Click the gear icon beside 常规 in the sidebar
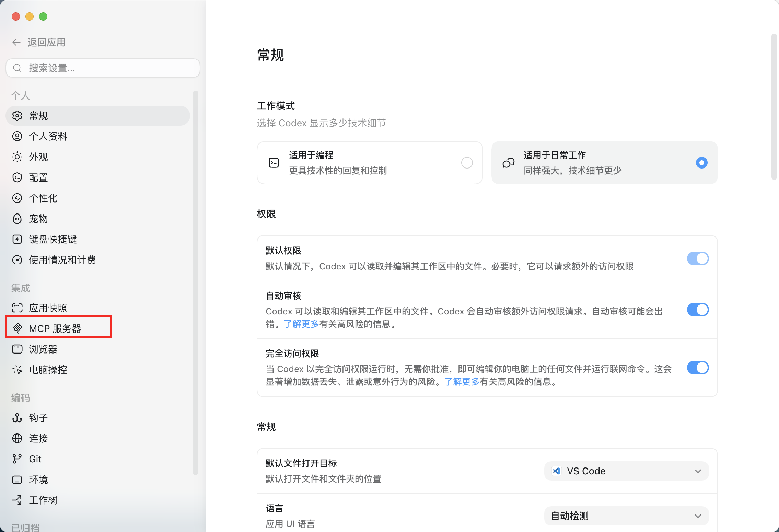Viewport: 779px width, 532px height. click(x=17, y=116)
